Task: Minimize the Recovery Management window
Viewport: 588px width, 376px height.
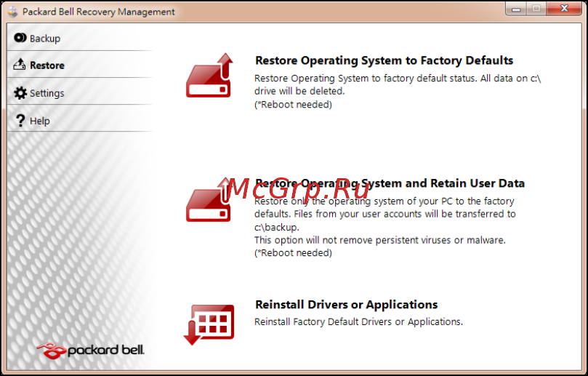Action: coord(516,9)
